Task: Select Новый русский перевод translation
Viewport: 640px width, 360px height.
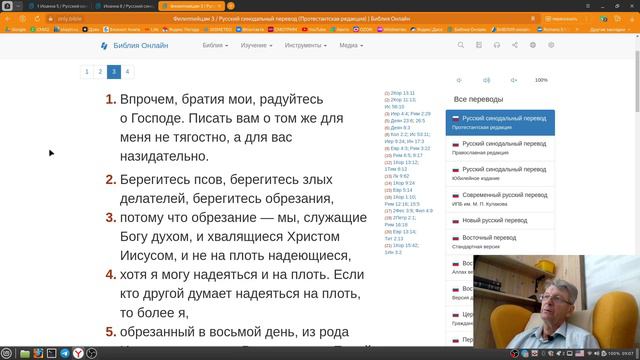Action: (x=500, y=220)
